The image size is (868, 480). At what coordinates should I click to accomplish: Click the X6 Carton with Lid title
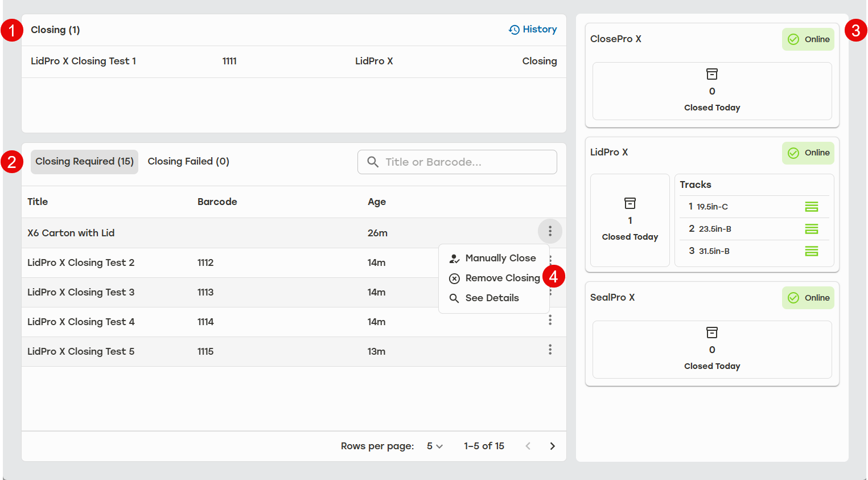pos(71,233)
